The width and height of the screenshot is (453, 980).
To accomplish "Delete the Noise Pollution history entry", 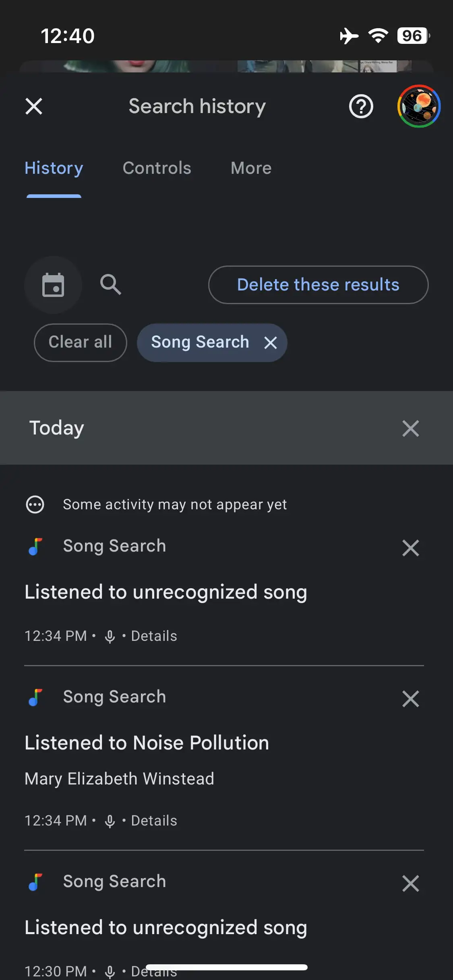I will (x=410, y=699).
